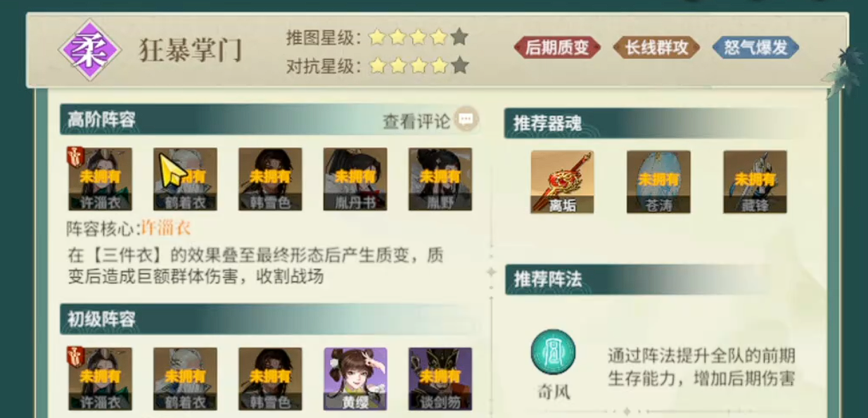Select 韩雪色 portrait in 高阶阵容
The image size is (868, 418).
[270, 179]
